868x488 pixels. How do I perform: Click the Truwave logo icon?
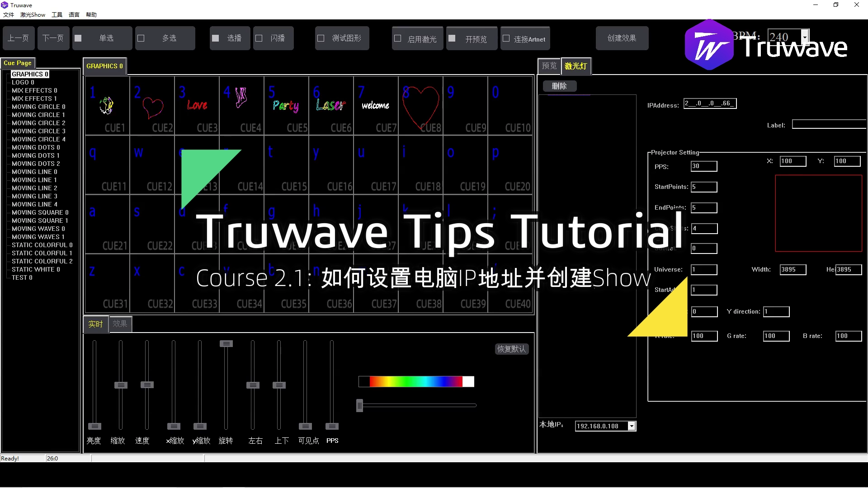point(708,45)
